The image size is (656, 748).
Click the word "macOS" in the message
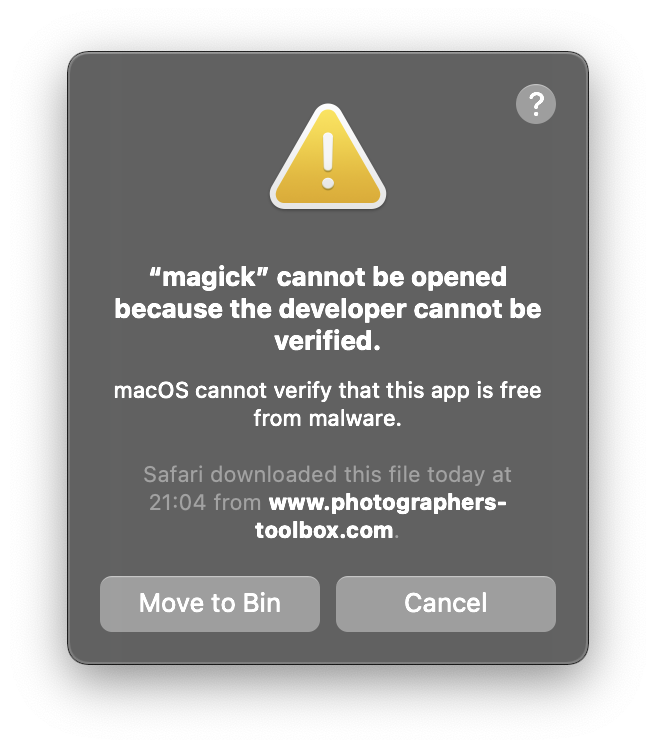click(x=151, y=391)
